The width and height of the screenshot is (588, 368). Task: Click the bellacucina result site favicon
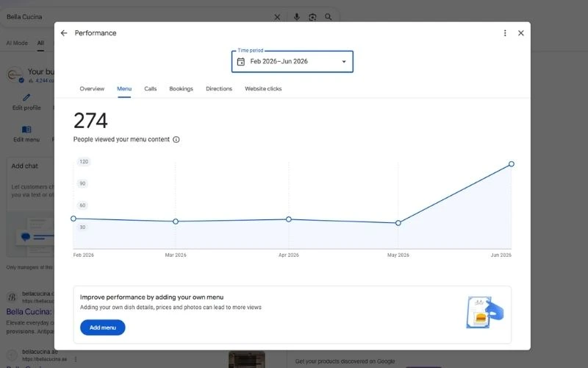[x=12, y=297]
